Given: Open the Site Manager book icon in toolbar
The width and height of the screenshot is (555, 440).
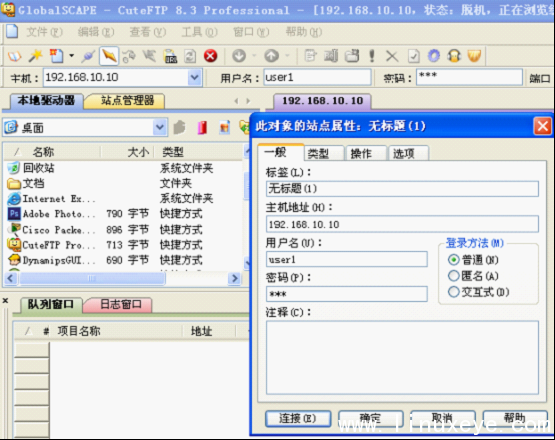Looking at the screenshot, I should click(x=15, y=56).
